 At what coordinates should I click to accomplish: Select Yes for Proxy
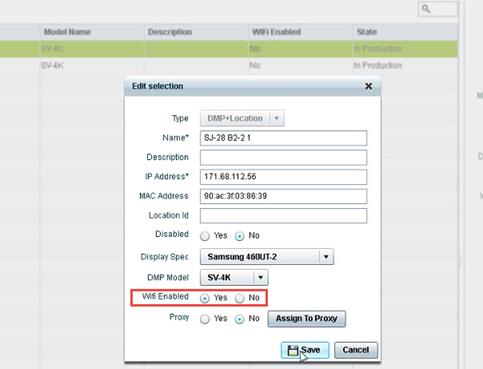coord(205,319)
